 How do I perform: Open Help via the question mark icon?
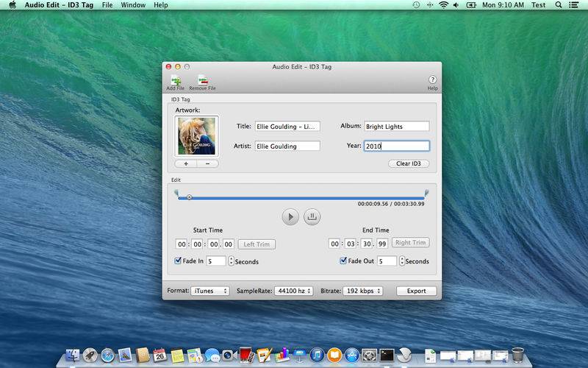pyautogui.click(x=432, y=80)
